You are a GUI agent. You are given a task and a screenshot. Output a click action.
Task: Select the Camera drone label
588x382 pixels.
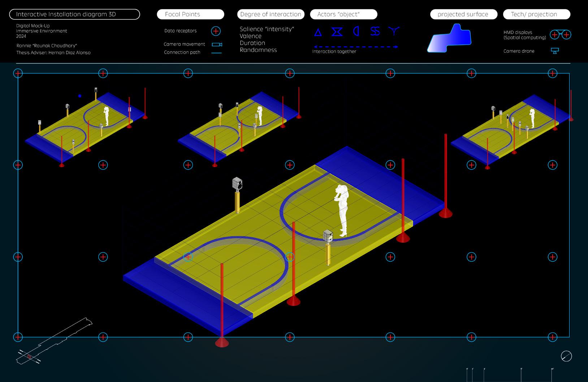pyautogui.click(x=519, y=51)
